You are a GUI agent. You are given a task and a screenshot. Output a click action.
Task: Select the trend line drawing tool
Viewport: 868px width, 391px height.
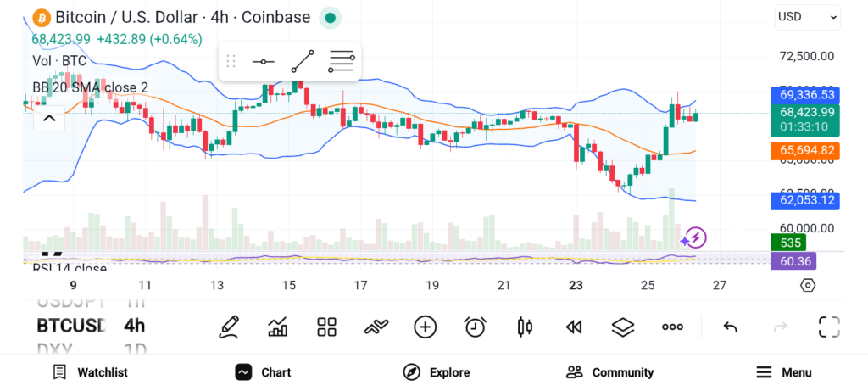[302, 61]
